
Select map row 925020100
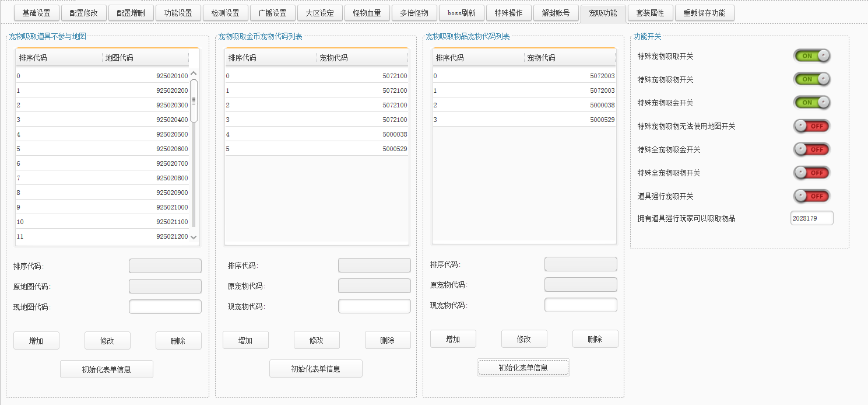[x=103, y=76]
